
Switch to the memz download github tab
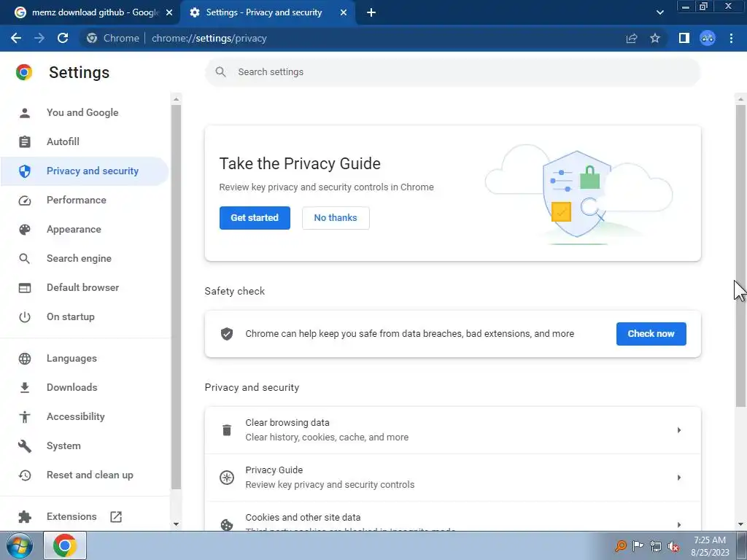90,12
